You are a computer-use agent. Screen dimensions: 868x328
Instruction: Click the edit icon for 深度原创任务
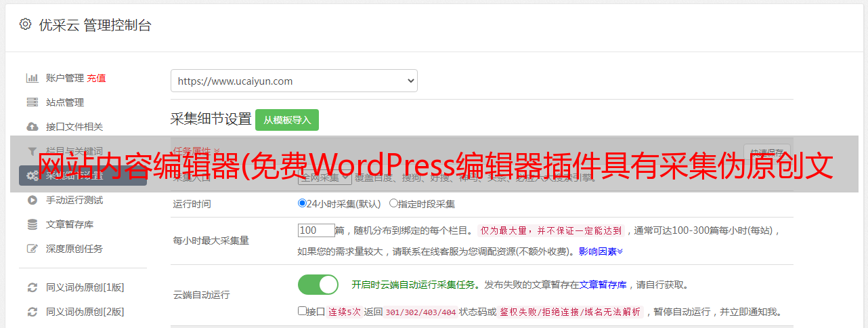coord(32,249)
